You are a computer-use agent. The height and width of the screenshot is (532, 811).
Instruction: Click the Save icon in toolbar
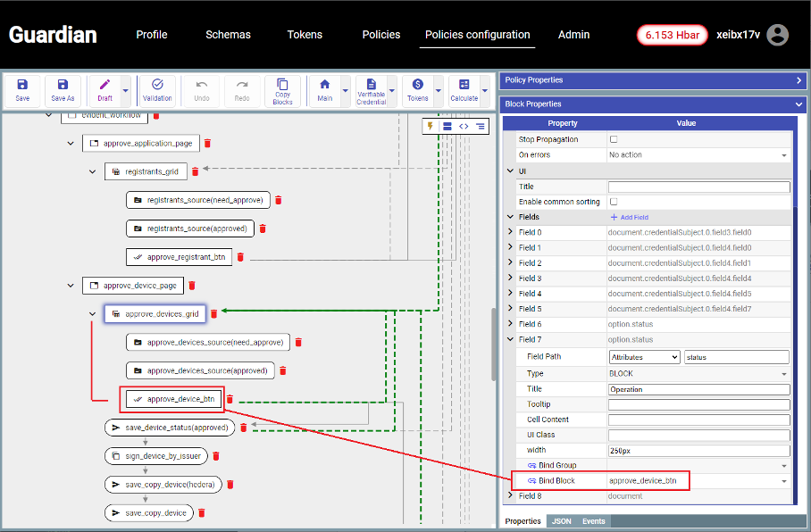22,90
